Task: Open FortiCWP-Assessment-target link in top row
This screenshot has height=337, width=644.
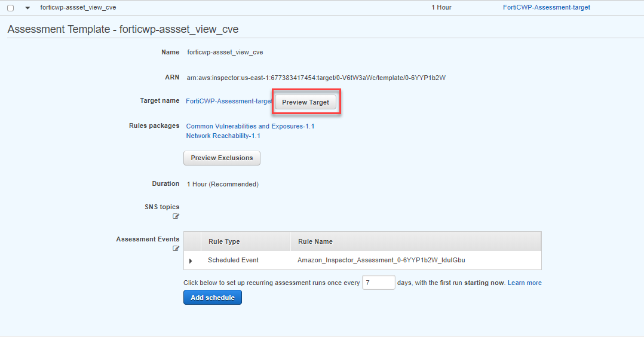Action: pyautogui.click(x=546, y=7)
